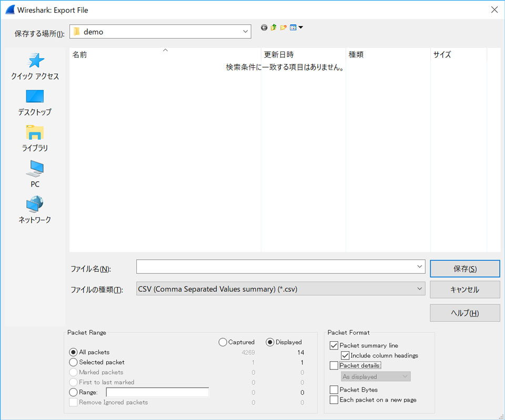Open the file type CSV dropdown
505x420 pixels.
tap(419, 289)
